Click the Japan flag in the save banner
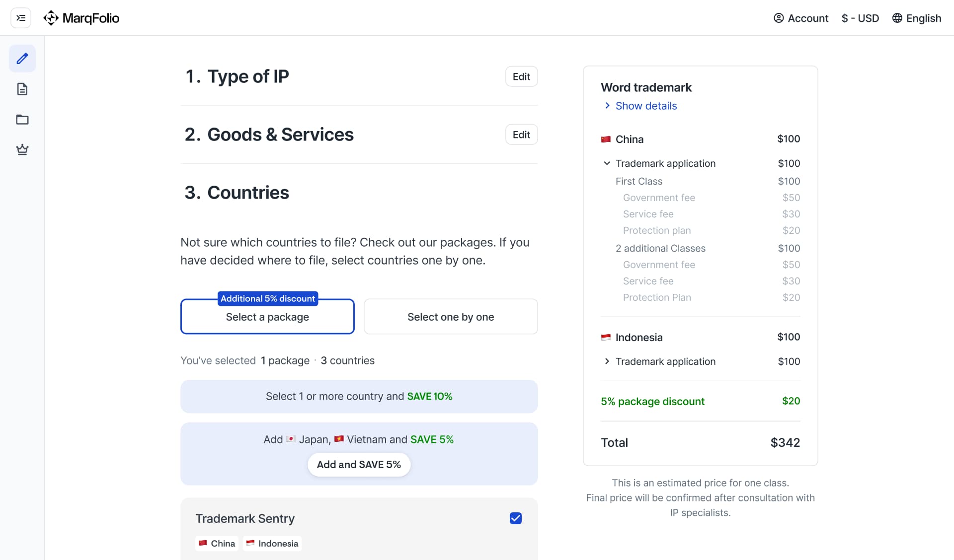The width and height of the screenshot is (954, 560). click(291, 439)
